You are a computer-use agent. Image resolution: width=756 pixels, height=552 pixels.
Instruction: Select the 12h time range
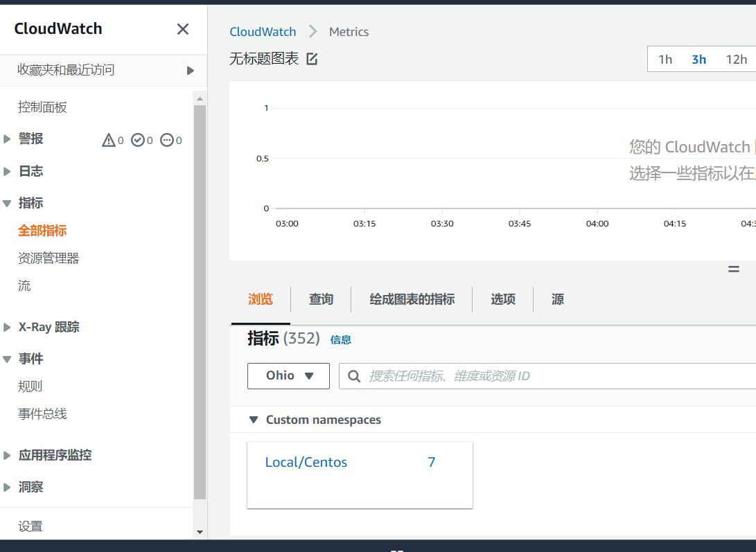(x=736, y=60)
